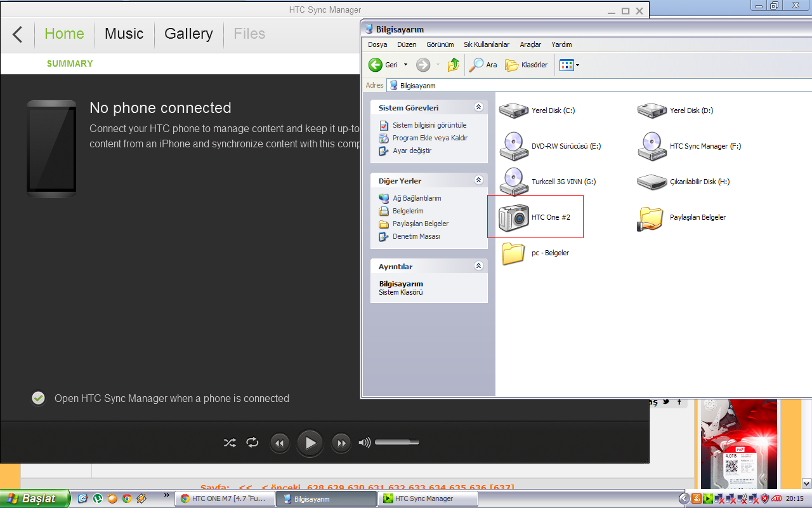Select the Files tab in HTC Sync Manager
This screenshot has height=508, width=812.
(x=249, y=34)
